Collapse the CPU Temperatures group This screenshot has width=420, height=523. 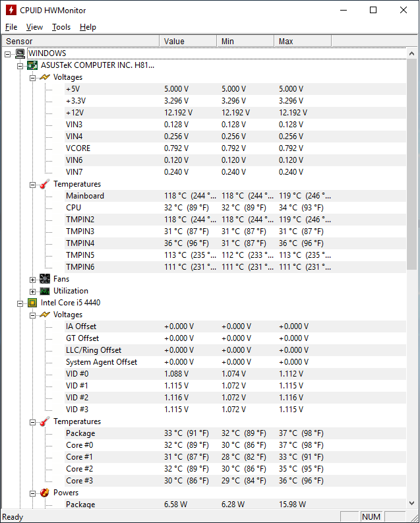(x=32, y=422)
